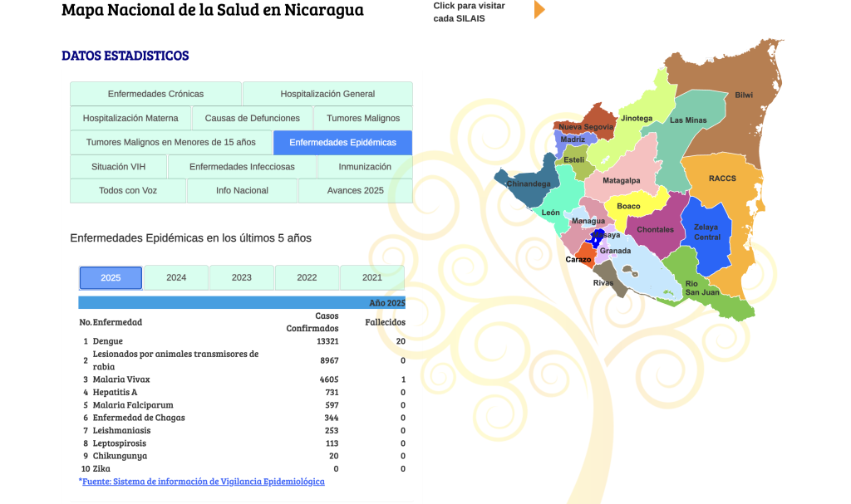Open the Info Nacional tab
The width and height of the screenshot is (851, 504).
(x=242, y=190)
